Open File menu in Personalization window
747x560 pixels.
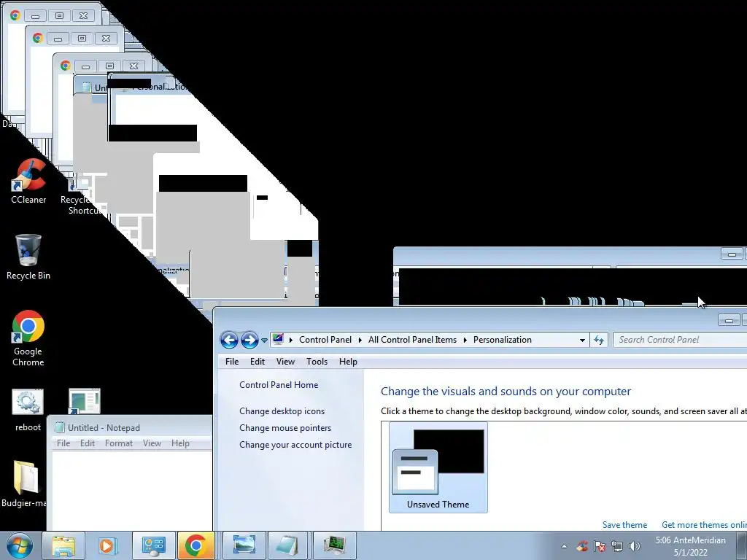(232, 362)
